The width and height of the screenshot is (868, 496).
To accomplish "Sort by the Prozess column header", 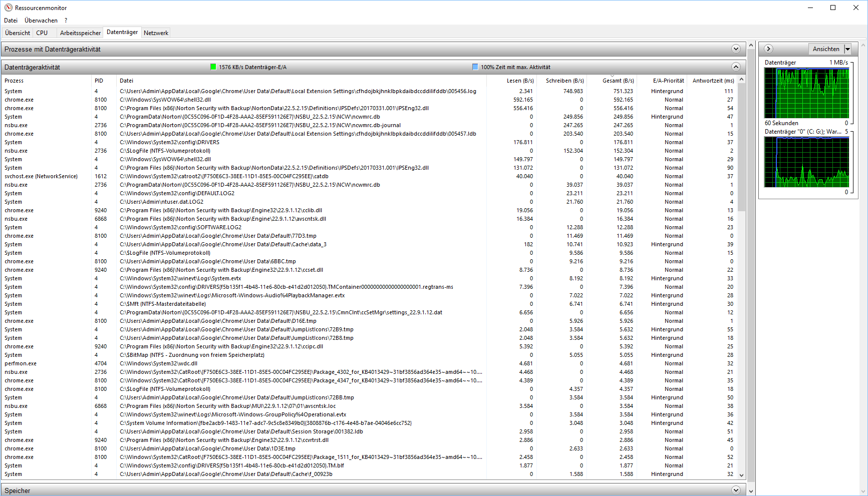I will point(47,81).
